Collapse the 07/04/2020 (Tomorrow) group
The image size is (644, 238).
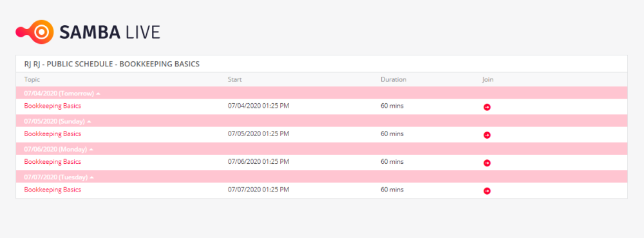tap(98, 94)
